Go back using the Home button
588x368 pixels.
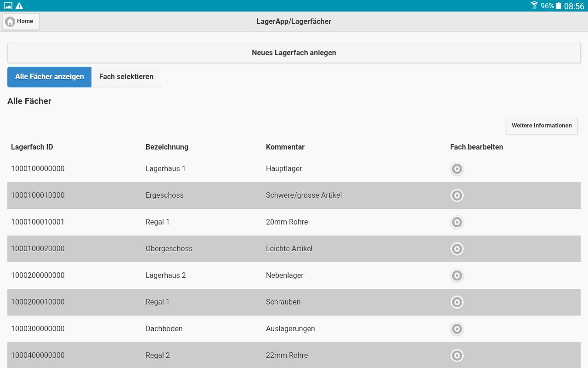pos(21,22)
